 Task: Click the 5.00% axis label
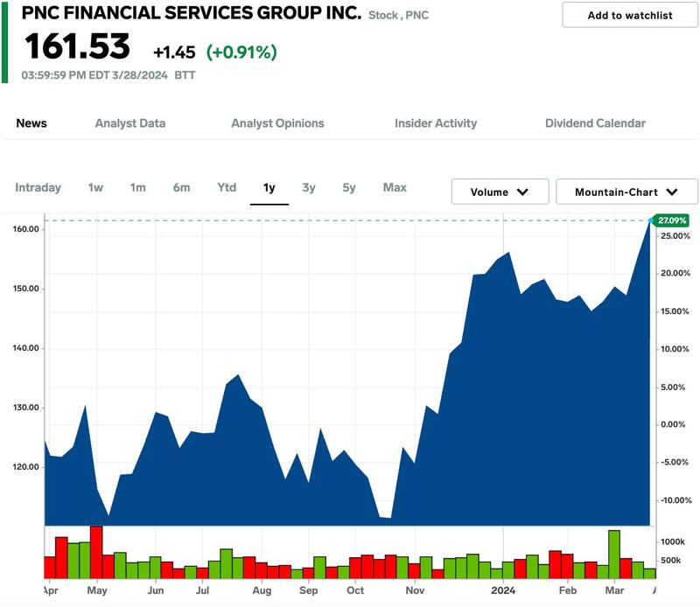[x=673, y=387]
